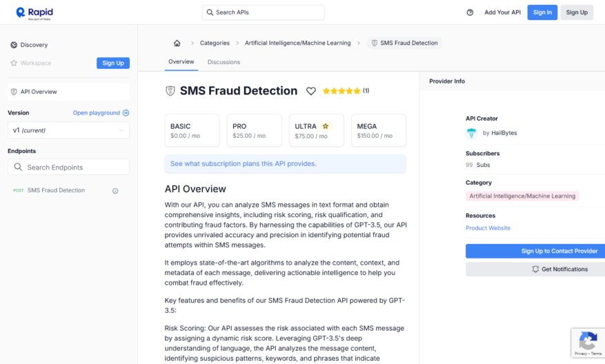Click the Rapid logo
The width and height of the screenshot is (605, 364).
34,12
